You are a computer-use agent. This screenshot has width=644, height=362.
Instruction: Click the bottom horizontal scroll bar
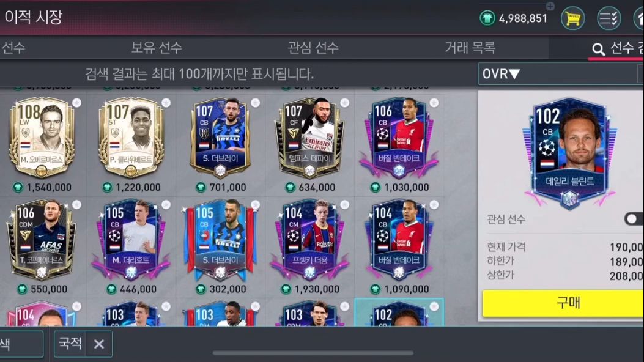tap(313, 353)
